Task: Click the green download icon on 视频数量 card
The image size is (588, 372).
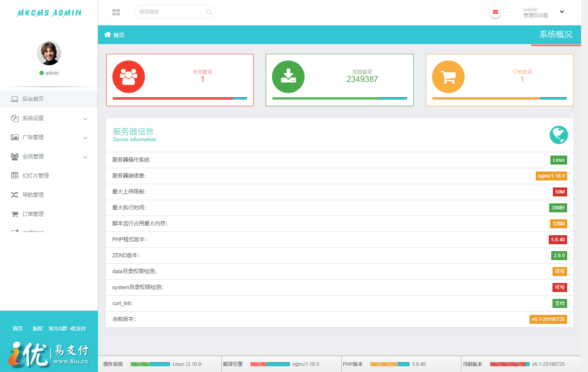Action: (x=288, y=76)
